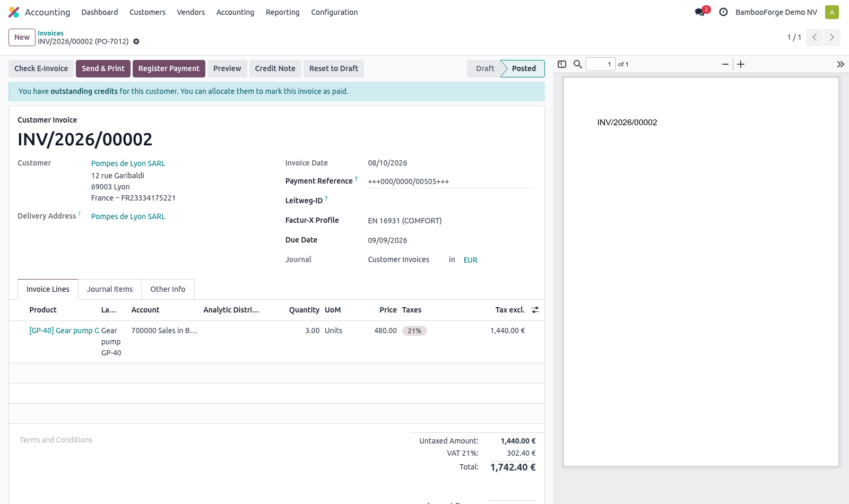Open the Vendors menu

coord(191,12)
